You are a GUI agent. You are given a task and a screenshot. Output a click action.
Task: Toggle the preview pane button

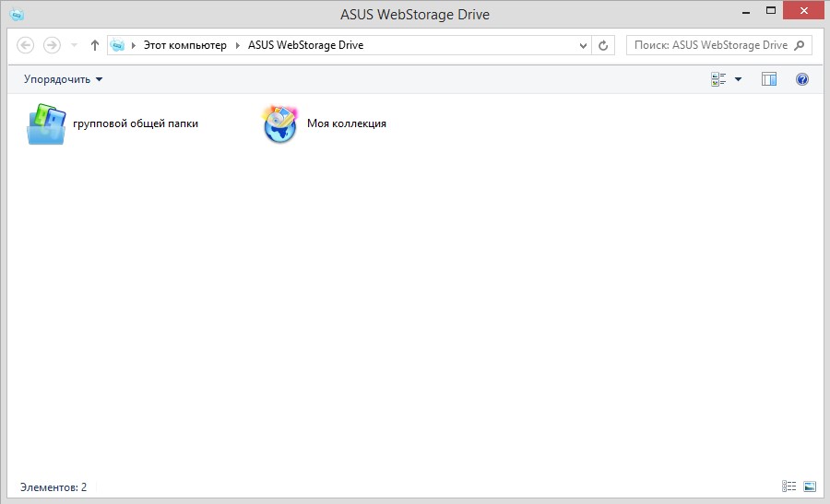pos(769,79)
